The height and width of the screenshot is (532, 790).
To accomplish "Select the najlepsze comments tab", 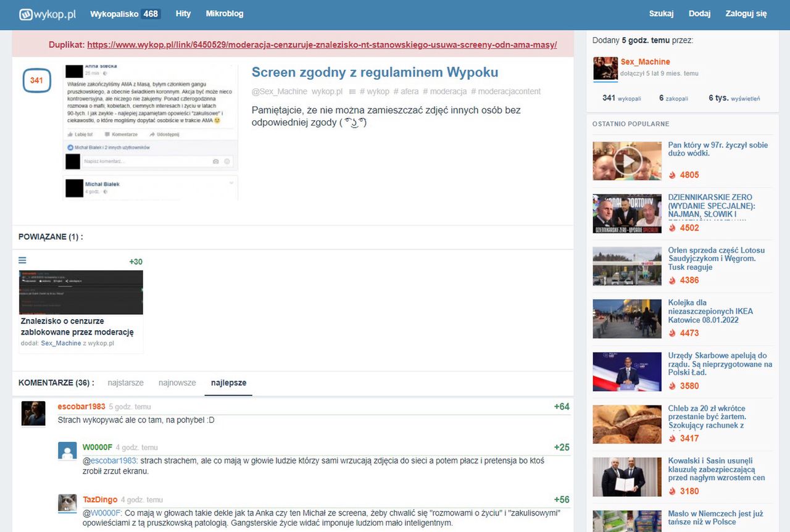I will [228, 383].
